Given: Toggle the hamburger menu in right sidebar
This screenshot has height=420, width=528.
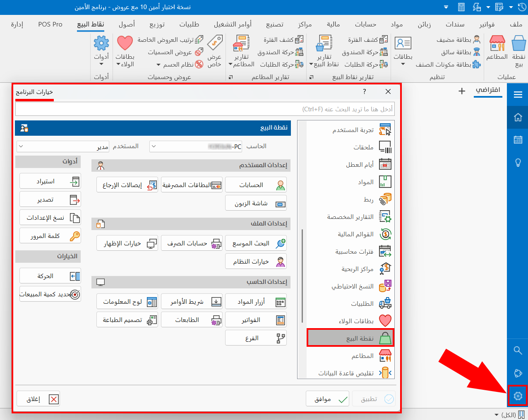Looking at the screenshot, I should click(518, 95).
